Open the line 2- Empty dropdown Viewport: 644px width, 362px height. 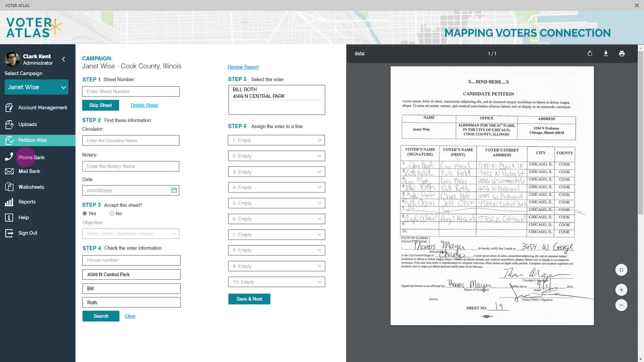pos(277,156)
